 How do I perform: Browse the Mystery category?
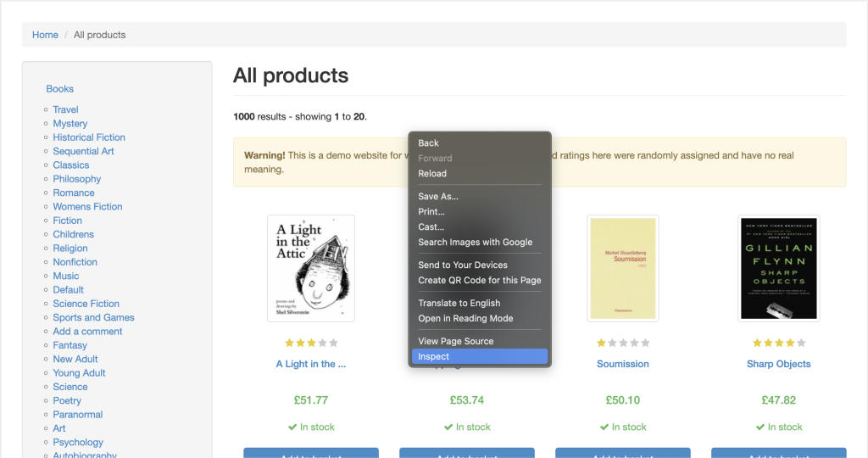point(70,123)
